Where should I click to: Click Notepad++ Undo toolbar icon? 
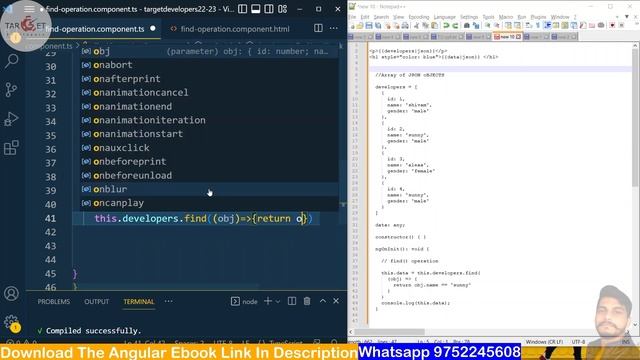446,26
